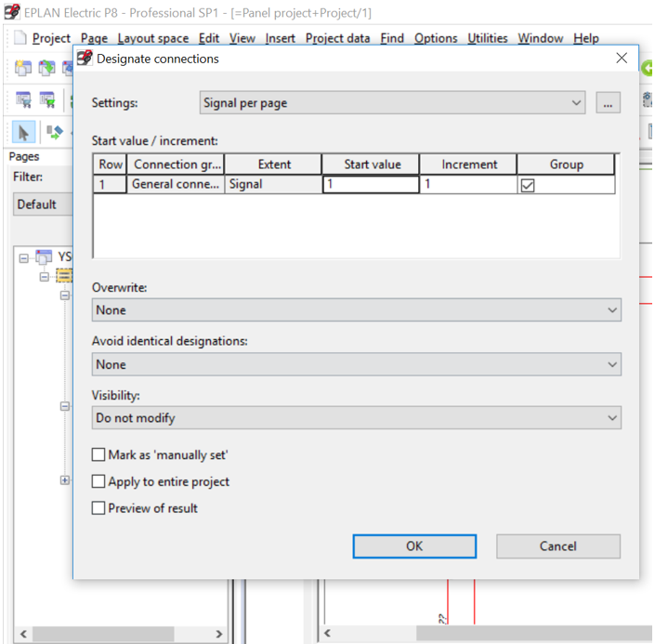655x644 pixels.
Task: Open the Insert menu
Action: click(x=280, y=38)
